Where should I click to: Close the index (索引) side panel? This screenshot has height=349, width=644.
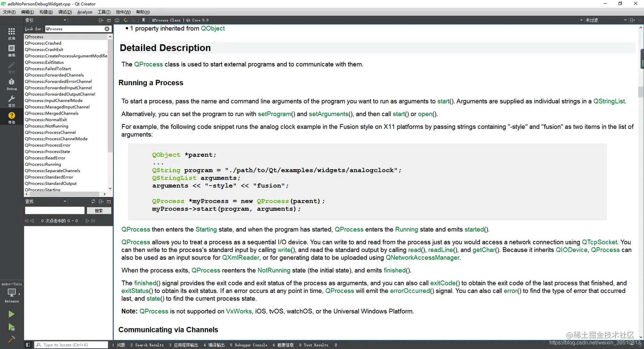[109, 20]
